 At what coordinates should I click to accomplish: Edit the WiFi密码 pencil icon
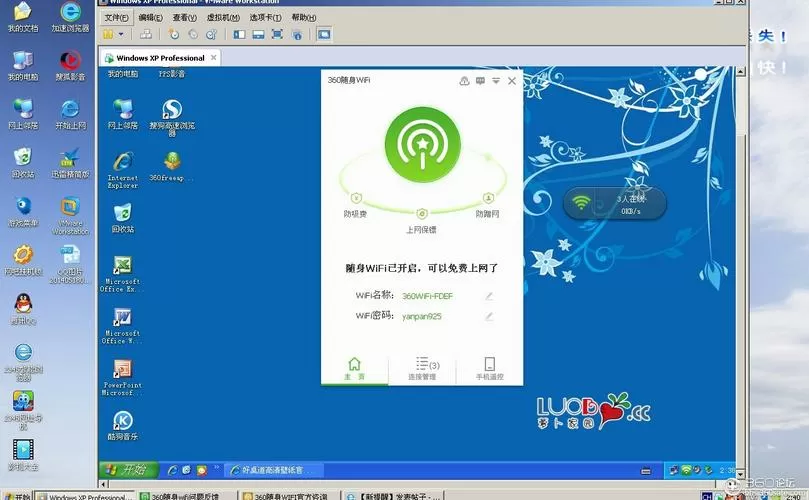tap(489, 316)
